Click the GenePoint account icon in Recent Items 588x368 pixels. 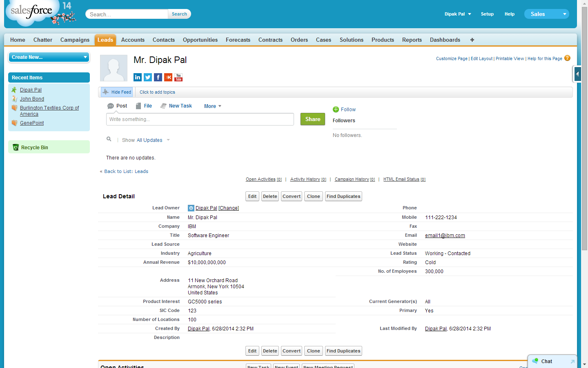tap(14, 123)
